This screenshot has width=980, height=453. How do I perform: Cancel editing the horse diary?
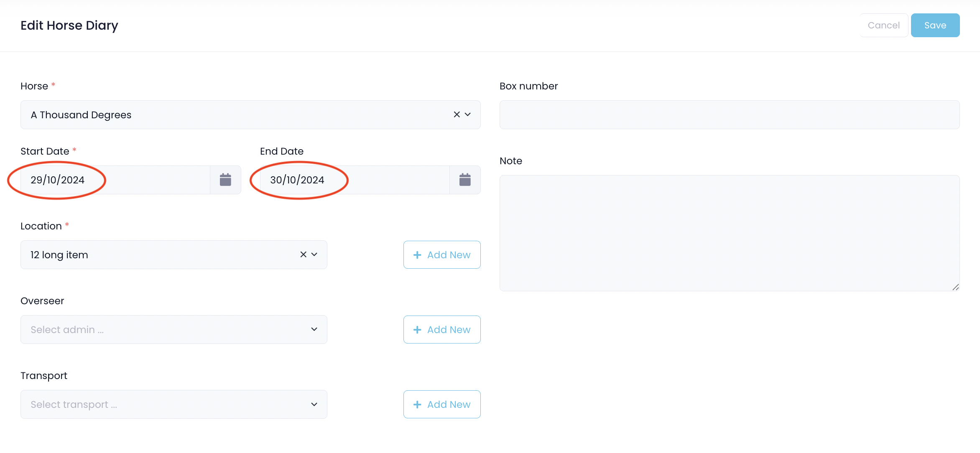point(883,25)
